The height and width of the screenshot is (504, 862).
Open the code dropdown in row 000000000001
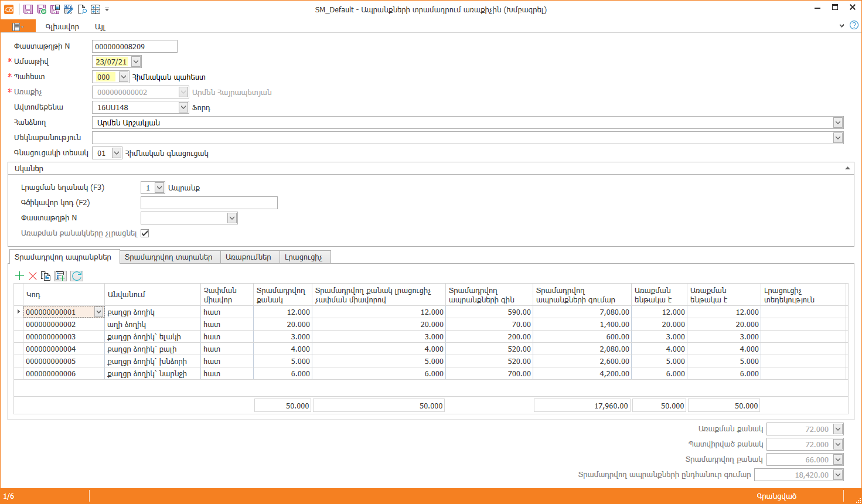coord(98,312)
